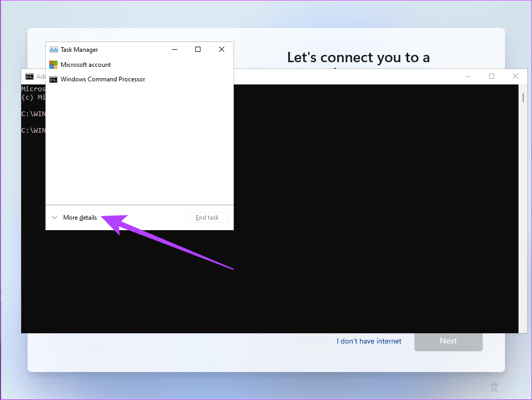Viewport: 532px width, 400px height.
Task: Minimize the Command Prompt window
Action: [x=468, y=76]
